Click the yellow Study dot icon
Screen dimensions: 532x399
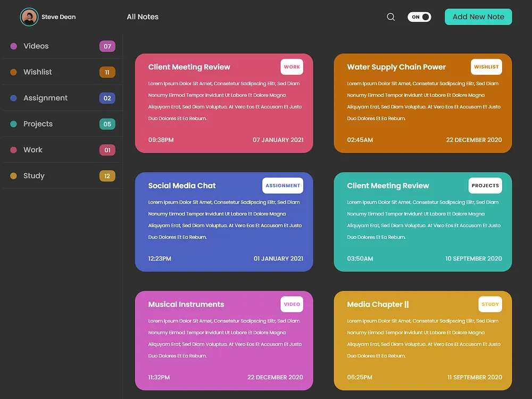tap(13, 176)
